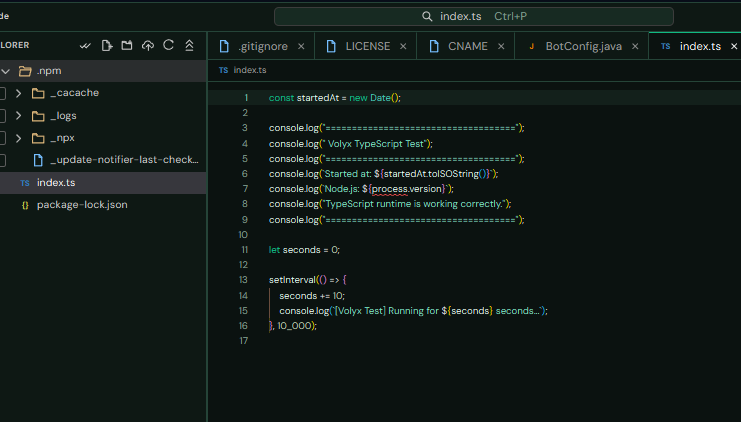Close the CNAME tab
The image size is (741, 422).
[501, 46]
